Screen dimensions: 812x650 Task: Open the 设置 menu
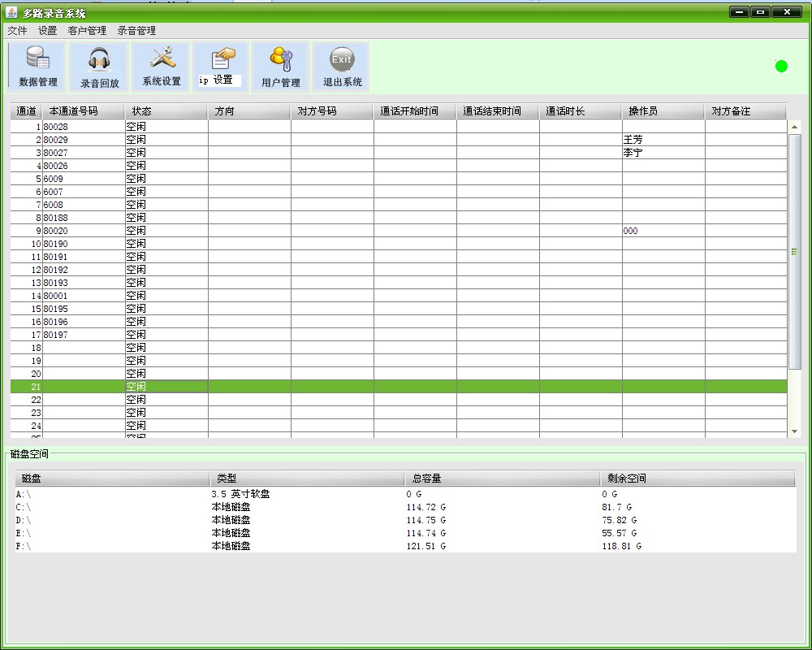point(46,30)
